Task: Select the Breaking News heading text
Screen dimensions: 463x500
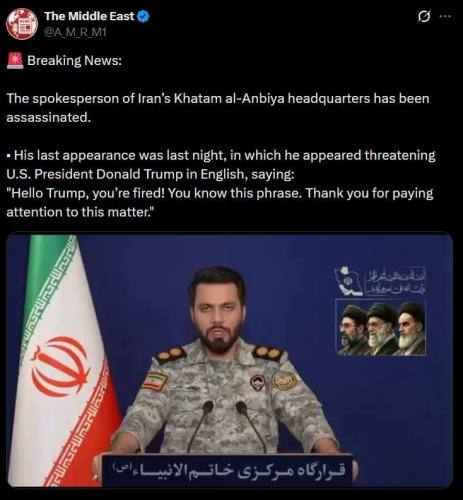Action: click(x=74, y=61)
